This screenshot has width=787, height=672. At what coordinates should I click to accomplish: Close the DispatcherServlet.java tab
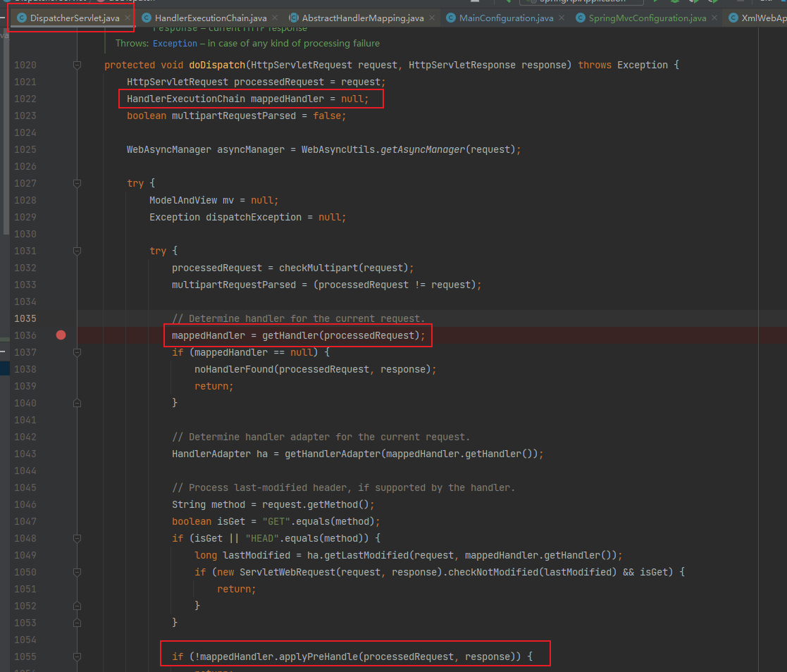(x=128, y=18)
